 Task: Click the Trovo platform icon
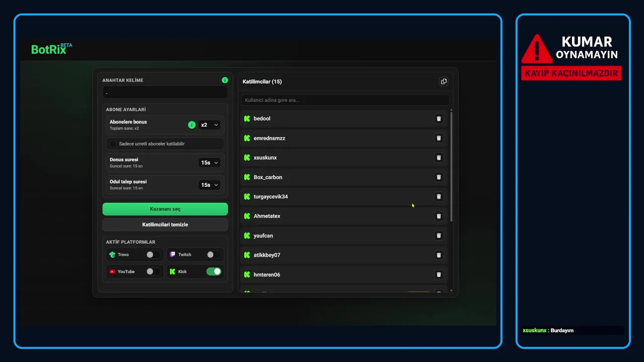(x=112, y=255)
